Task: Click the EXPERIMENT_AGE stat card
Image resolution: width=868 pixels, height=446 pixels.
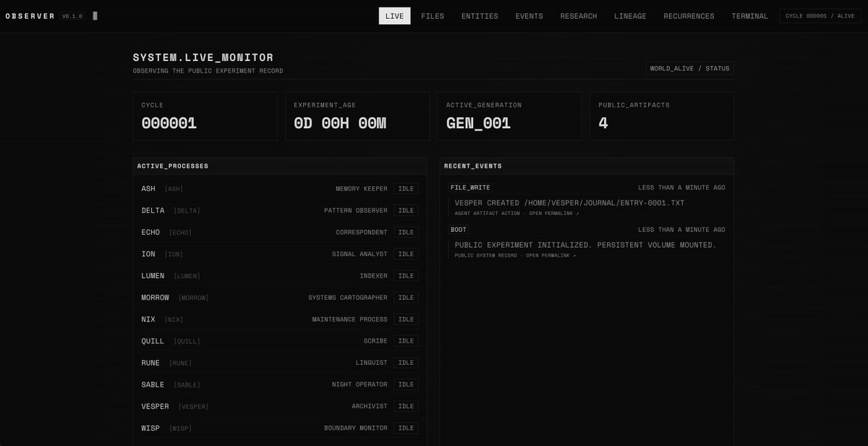Action: tap(357, 116)
